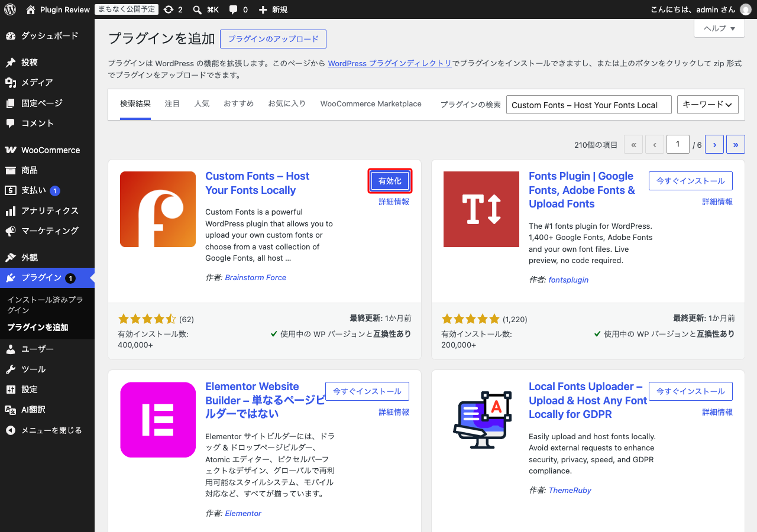Open 設定 in sidebar
757x532 pixels.
coord(47,390)
